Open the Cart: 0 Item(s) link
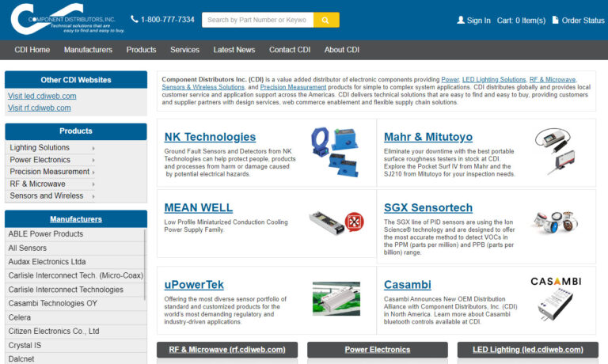 pos(521,20)
